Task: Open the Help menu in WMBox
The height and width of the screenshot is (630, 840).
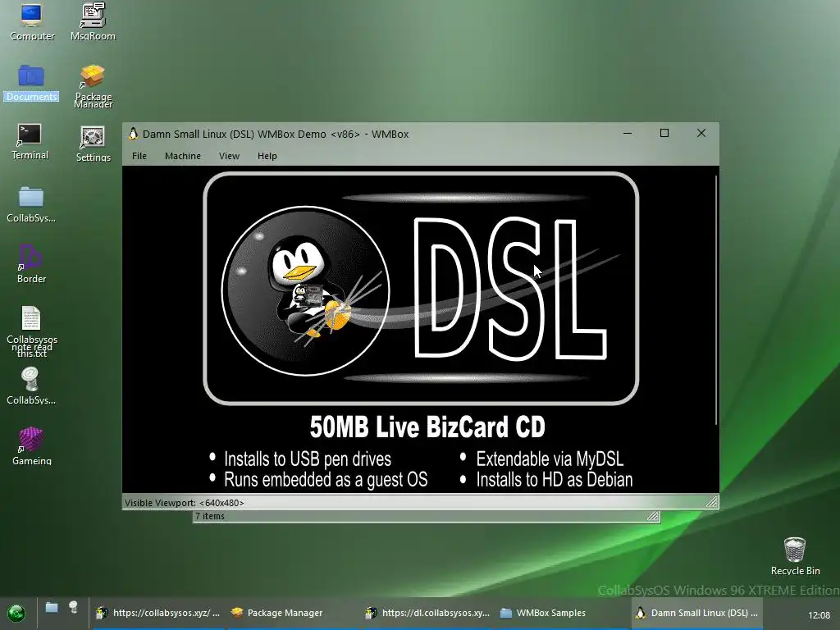Action: tap(267, 156)
